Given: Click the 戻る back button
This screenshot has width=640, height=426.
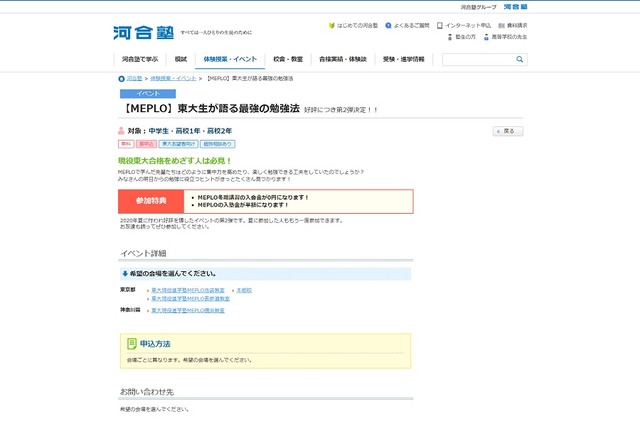Looking at the screenshot, I should (508, 131).
